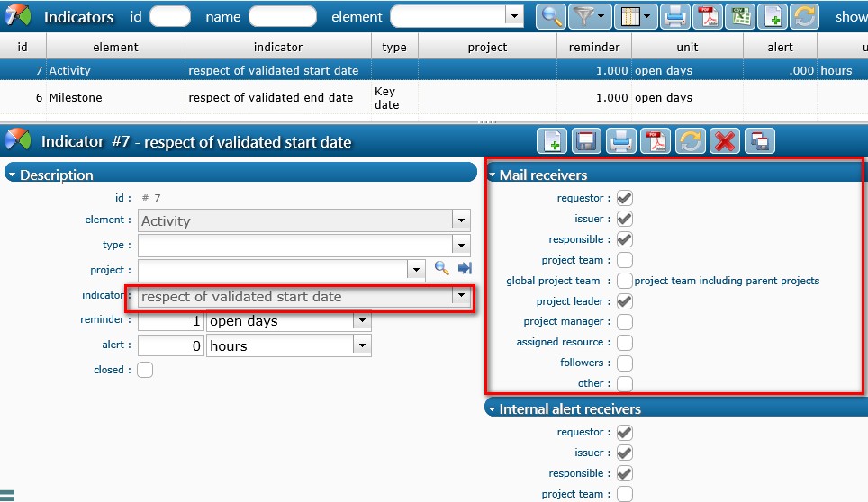Image resolution: width=868 pixels, height=502 pixels.
Task: Enable project team in Internal alert receivers
Action: [x=624, y=494]
